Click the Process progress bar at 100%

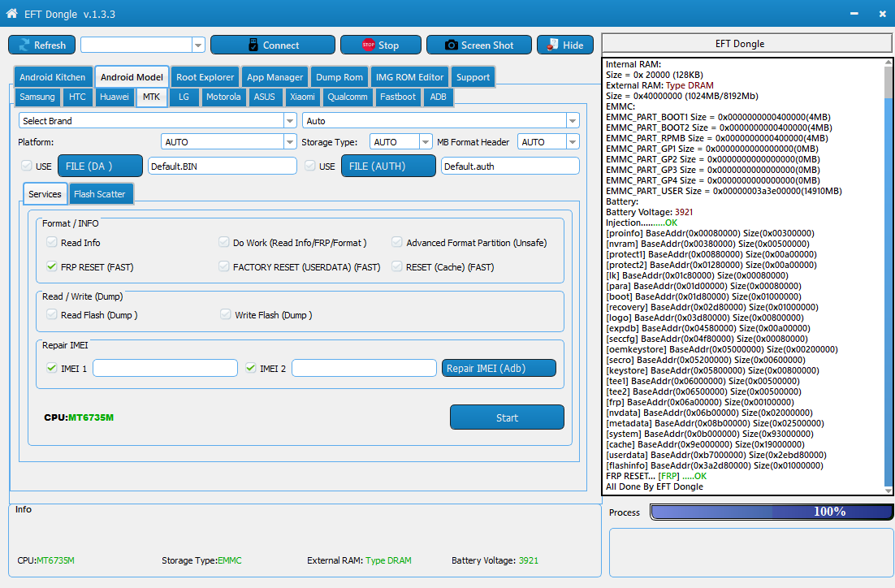tap(772, 512)
